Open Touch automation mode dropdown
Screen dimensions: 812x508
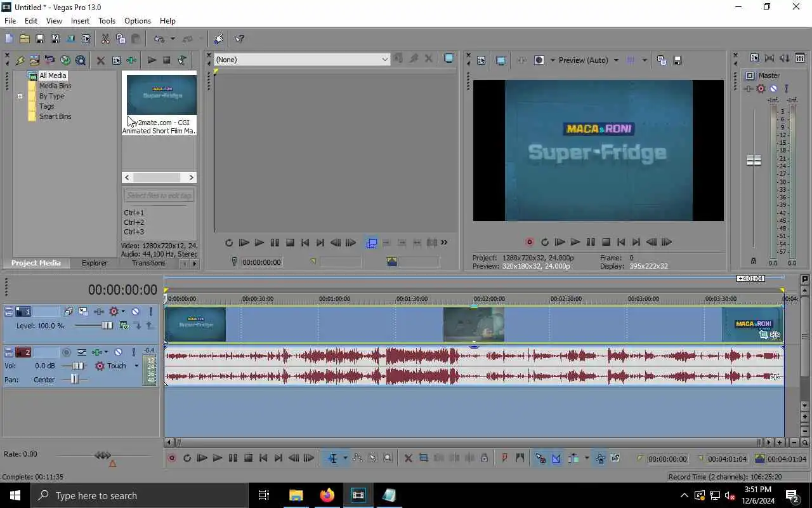coord(136,366)
